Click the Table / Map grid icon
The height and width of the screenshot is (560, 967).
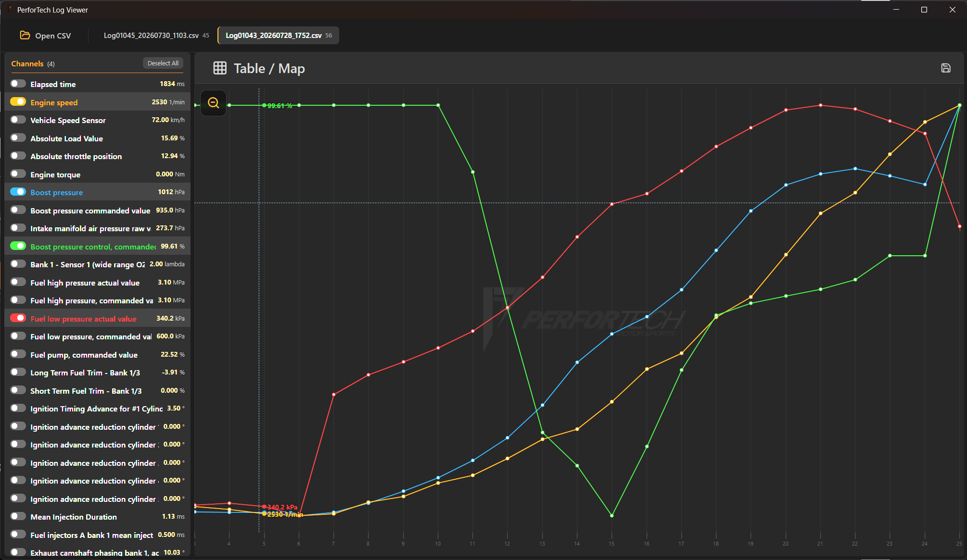(x=220, y=68)
